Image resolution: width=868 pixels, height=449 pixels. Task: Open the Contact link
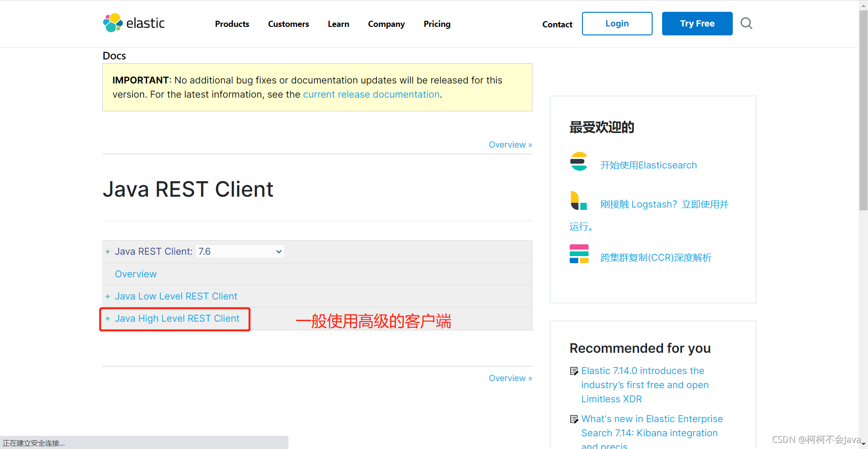557,25
